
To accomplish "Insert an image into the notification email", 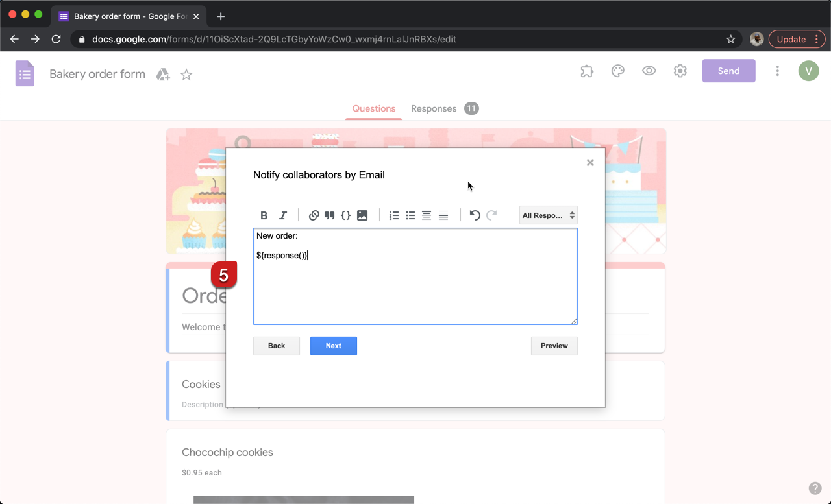I will pos(362,215).
